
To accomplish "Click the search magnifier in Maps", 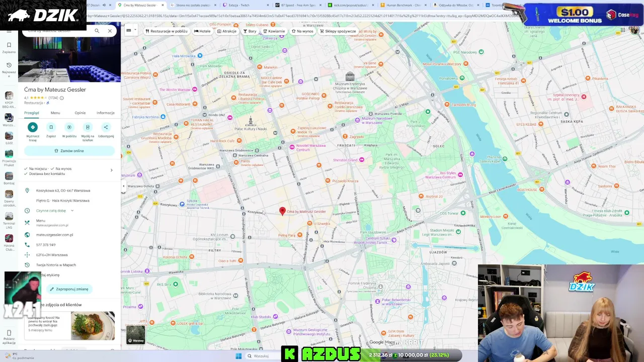I will click(x=97, y=31).
